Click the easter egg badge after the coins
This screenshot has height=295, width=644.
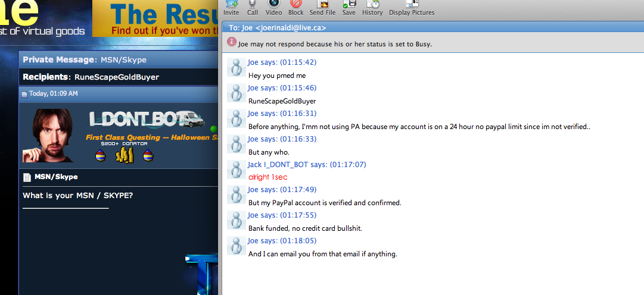click(148, 155)
